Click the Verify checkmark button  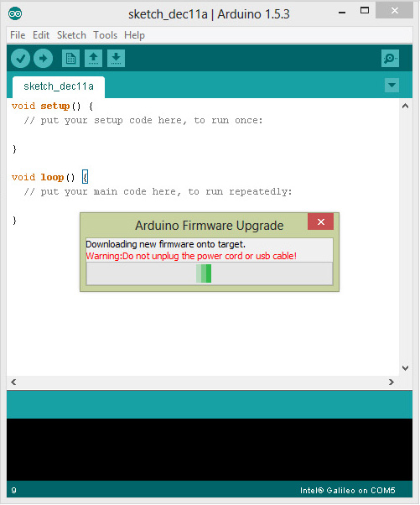(20, 58)
